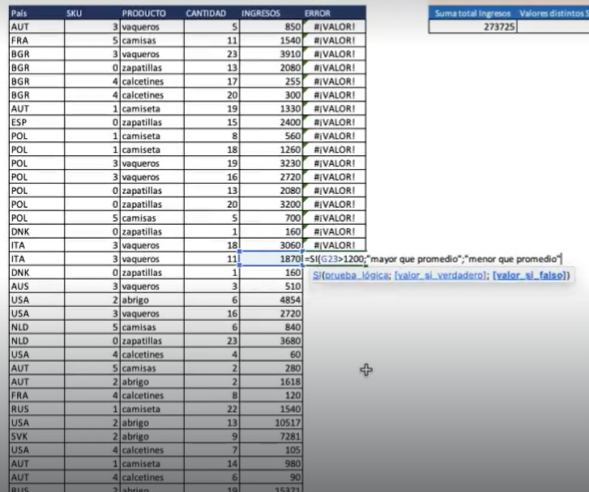Select the INGRESOS cell 4854

(271, 300)
